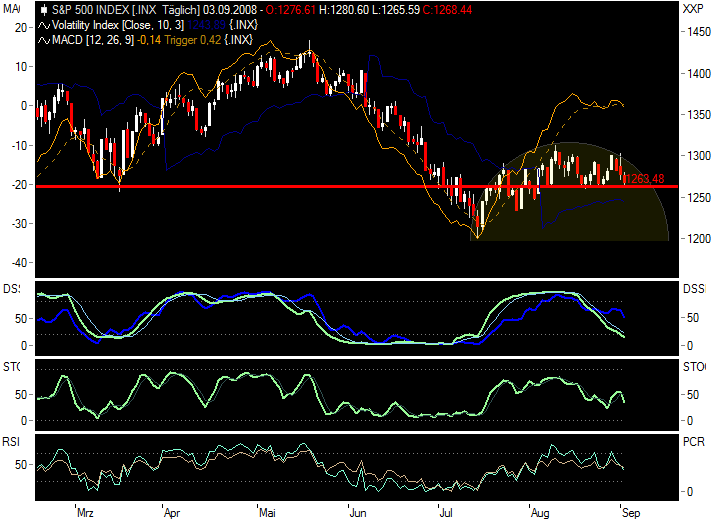Screen dimensions: 720x520
Task: Click the 1300 price axis value
Action: (x=699, y=156)
